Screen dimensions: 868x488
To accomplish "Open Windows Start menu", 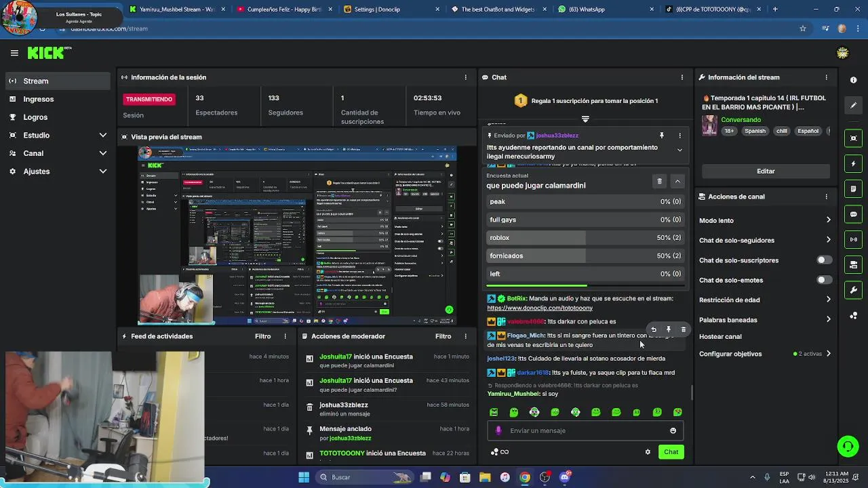I will coord(304,477).
